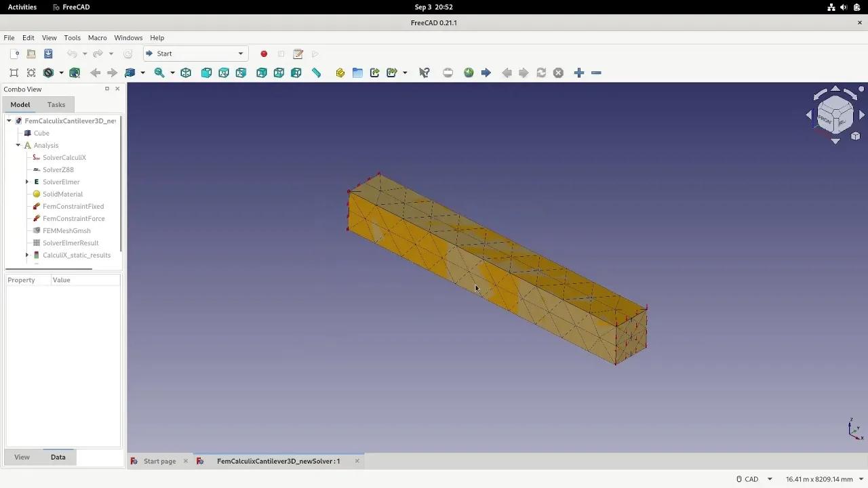
Task: Open the Link actions dropdown arrow
Action: click(x=405, y=73)
